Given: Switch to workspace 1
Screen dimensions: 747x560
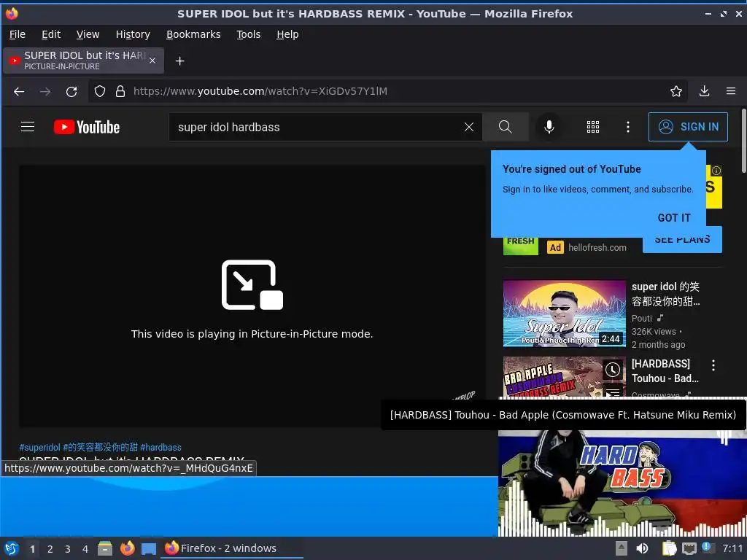Looking at the screenshot, I should pos(32,549).
